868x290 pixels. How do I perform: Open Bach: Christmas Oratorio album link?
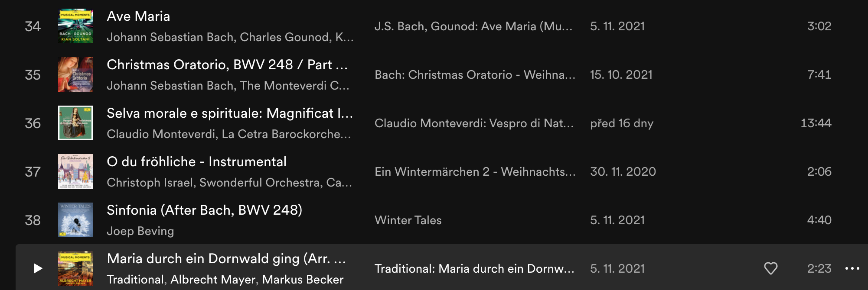tap(475, 74)
